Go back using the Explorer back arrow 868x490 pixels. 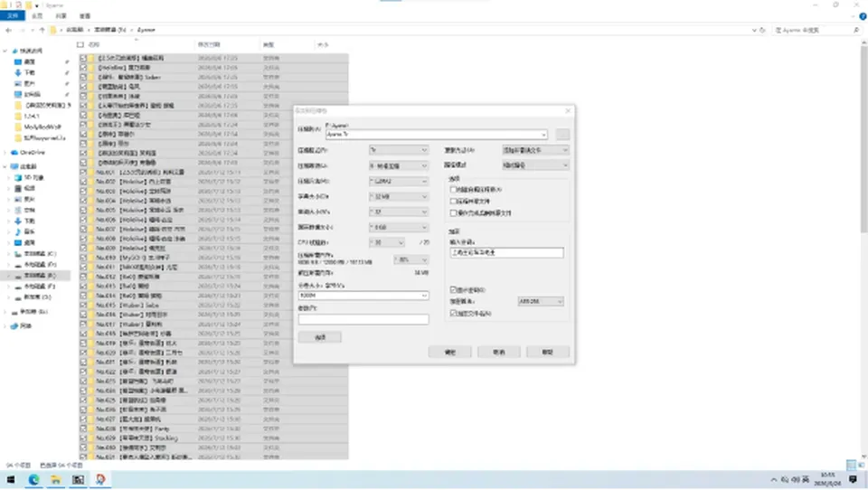point(9,30)
